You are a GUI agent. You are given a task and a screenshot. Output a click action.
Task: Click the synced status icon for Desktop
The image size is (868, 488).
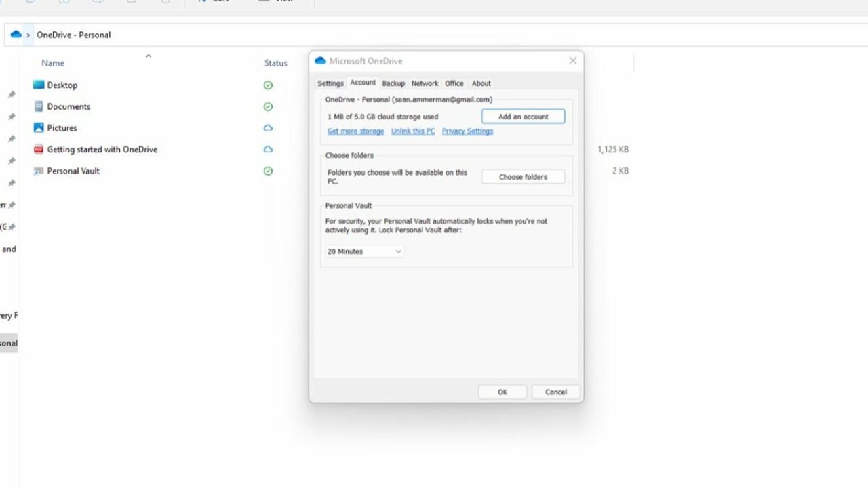(x=268, y=85)
